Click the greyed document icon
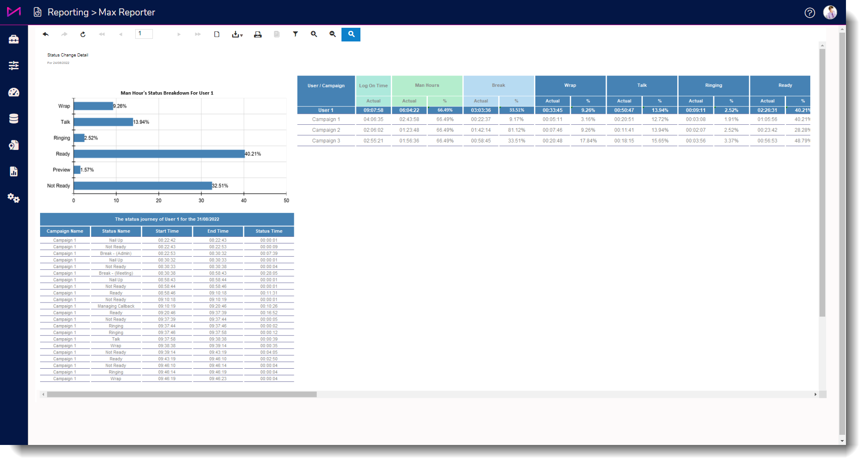The width and height of the screenshot is (868, 467). (x=277, y=34)
